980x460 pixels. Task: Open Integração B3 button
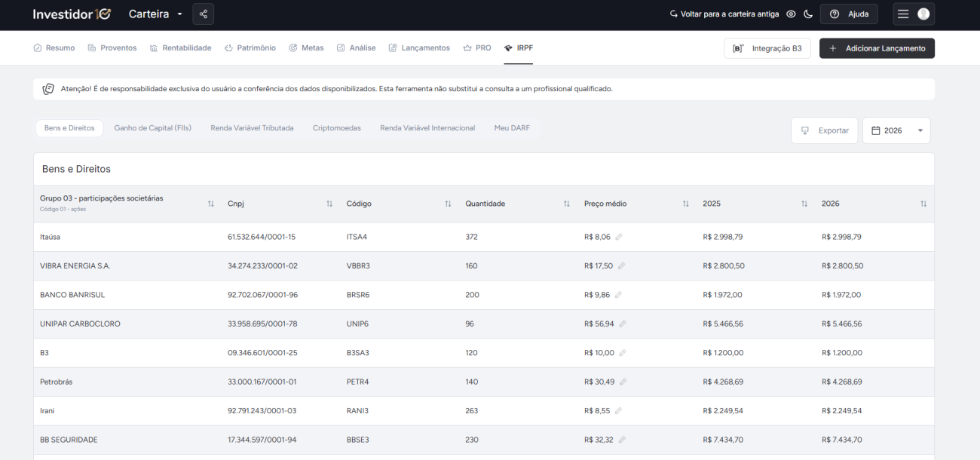click(x=767, y=48)
